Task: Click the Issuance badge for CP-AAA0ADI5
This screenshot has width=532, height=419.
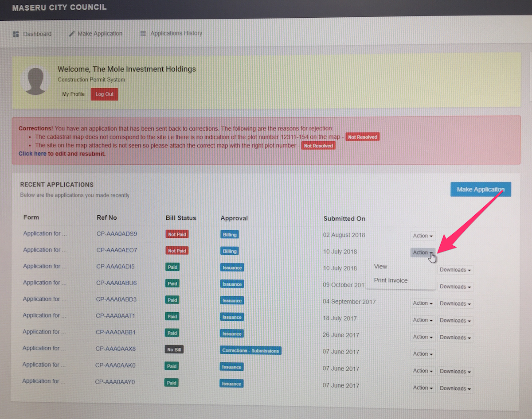Action: click(231, 267)
